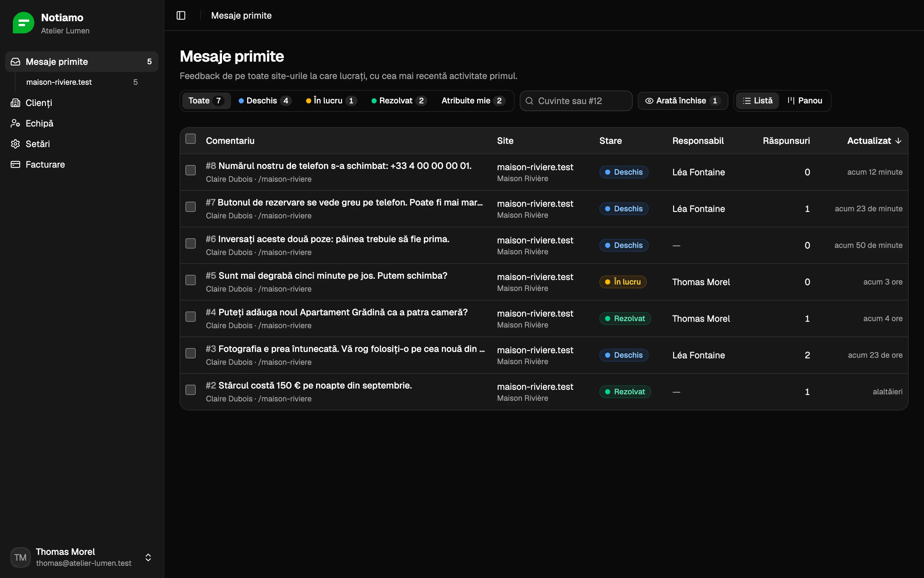Click the Facturare card icon
Image resolution: width=924 pixels, height=578 pixels.
pyautogui.click(x=15, y=164)
